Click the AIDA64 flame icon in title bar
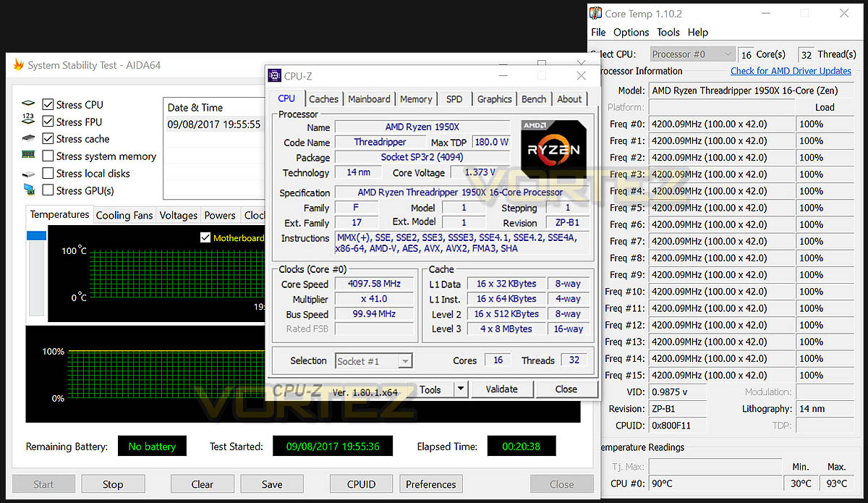The image size is (868, 503). tap(18, 65)
